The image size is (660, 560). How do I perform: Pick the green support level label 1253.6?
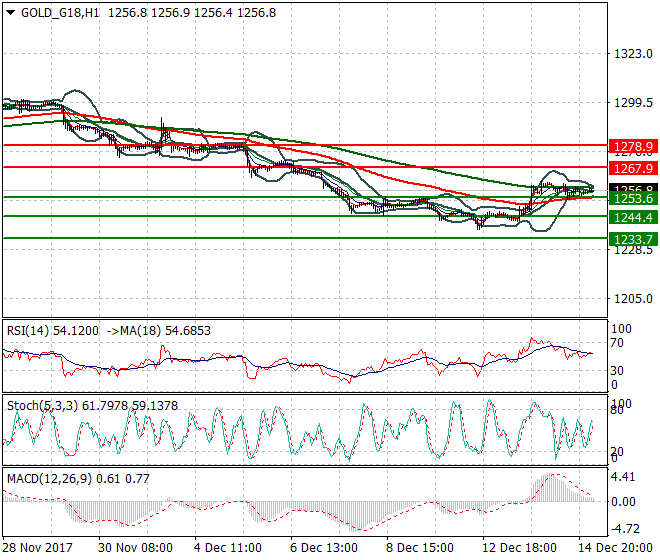[633, 199]
